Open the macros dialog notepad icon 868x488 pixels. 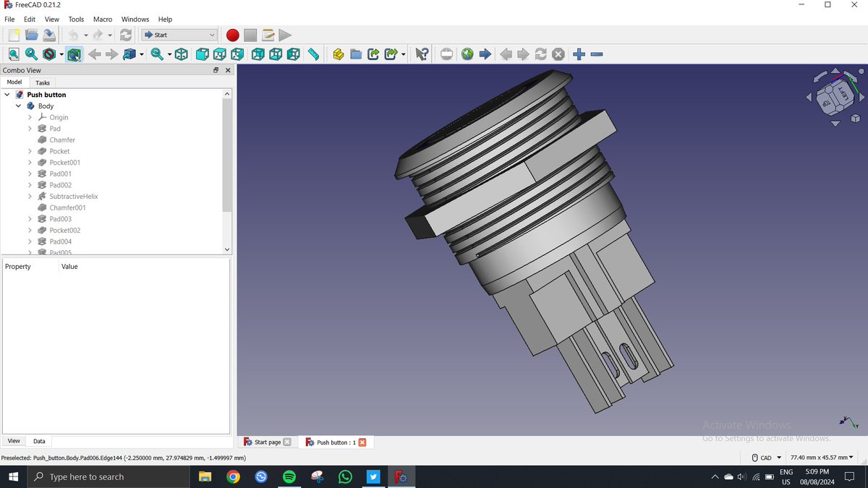pyautogui.click(x=268, y=35)
